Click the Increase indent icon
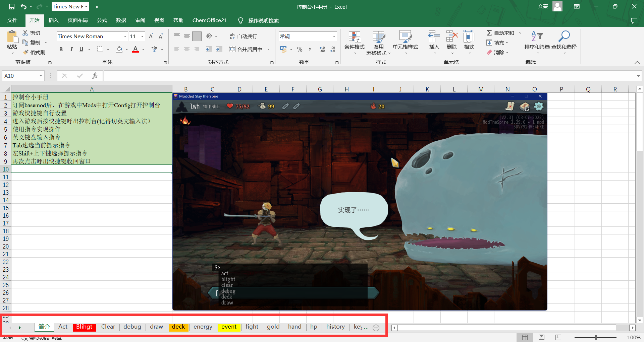This screenshot has height=342, width=644. pyautogui.click(x=219, y=49)
